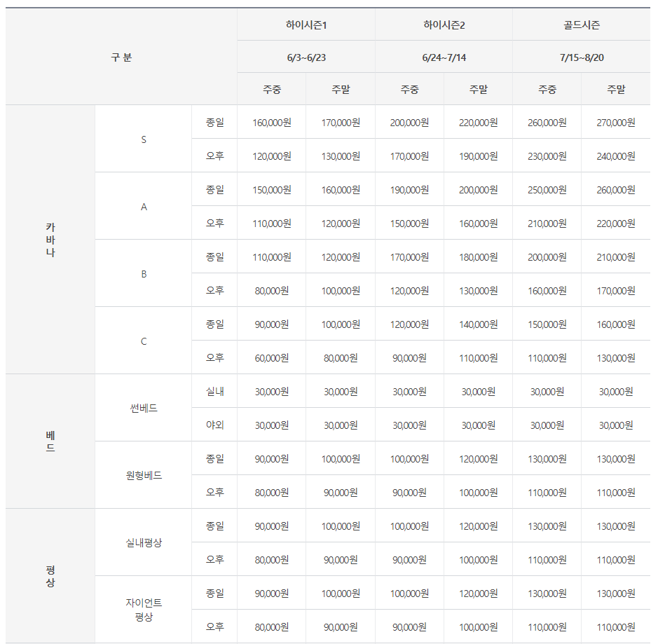Select 자이언트 평상 종일 하이시즌1 주말 price 100,000원

tap(341, 594)
